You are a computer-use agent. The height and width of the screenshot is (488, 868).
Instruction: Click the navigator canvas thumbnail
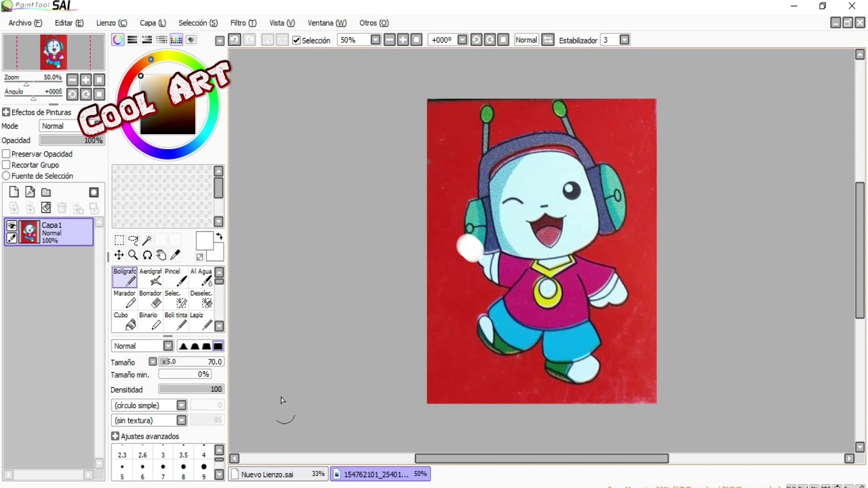pyautogui.click(x=54, y=52)
